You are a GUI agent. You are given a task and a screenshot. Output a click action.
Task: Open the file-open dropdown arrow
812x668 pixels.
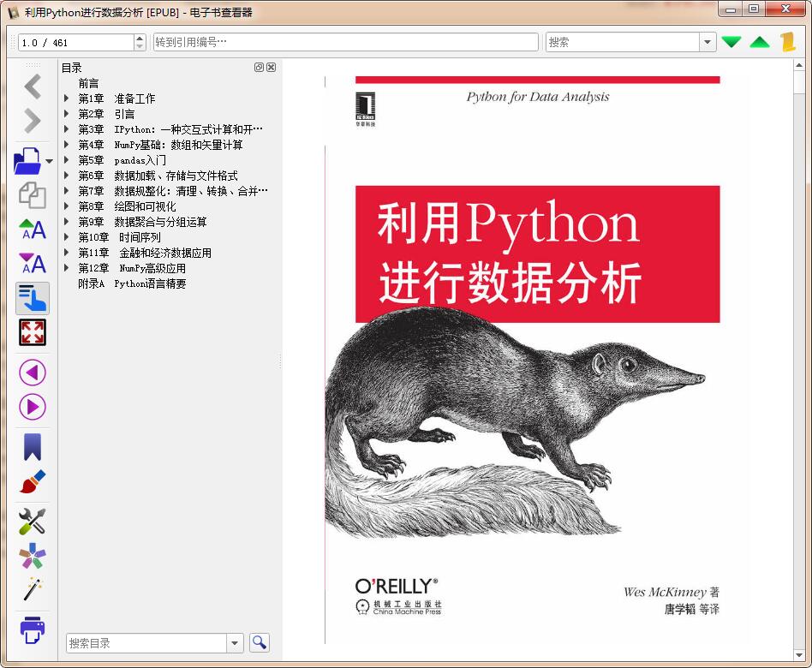pos(49,161)
